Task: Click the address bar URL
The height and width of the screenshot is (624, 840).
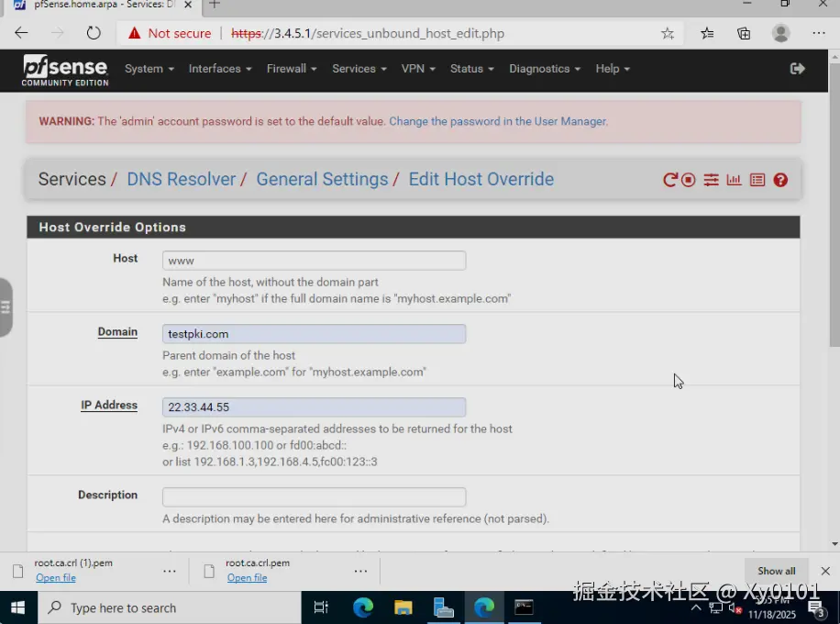Action: [368, 33]
